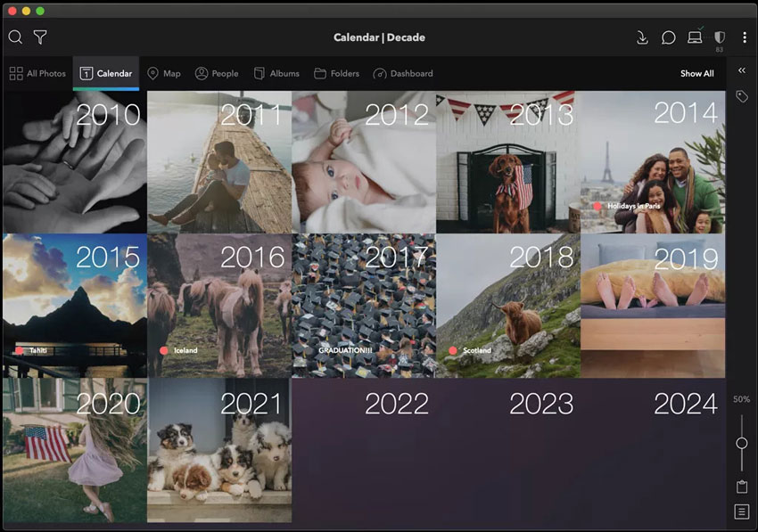Collapse the right sidebar with the double chevron
758x532 pixels.
pyautogui.click(x=741, y=70)
